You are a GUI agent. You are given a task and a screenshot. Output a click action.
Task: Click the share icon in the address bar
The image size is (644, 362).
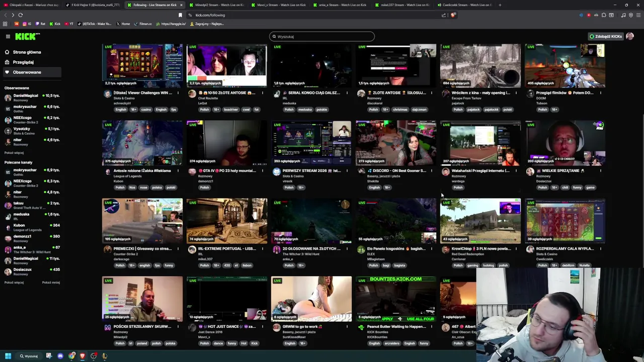click(444, 15)
